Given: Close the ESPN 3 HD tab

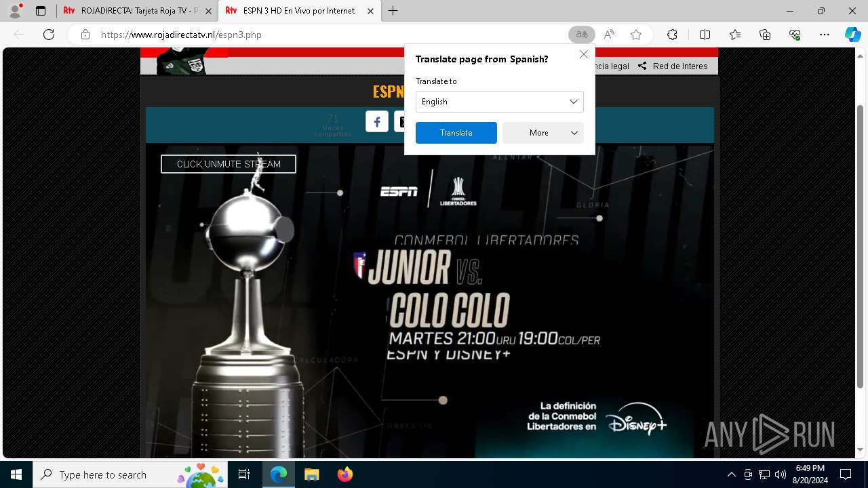Looking at the screenshot, I should coord(370,11).
